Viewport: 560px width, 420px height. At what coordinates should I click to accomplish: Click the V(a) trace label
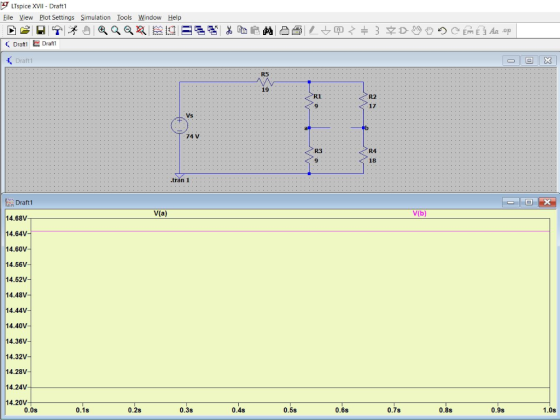(x=160, y=213)
